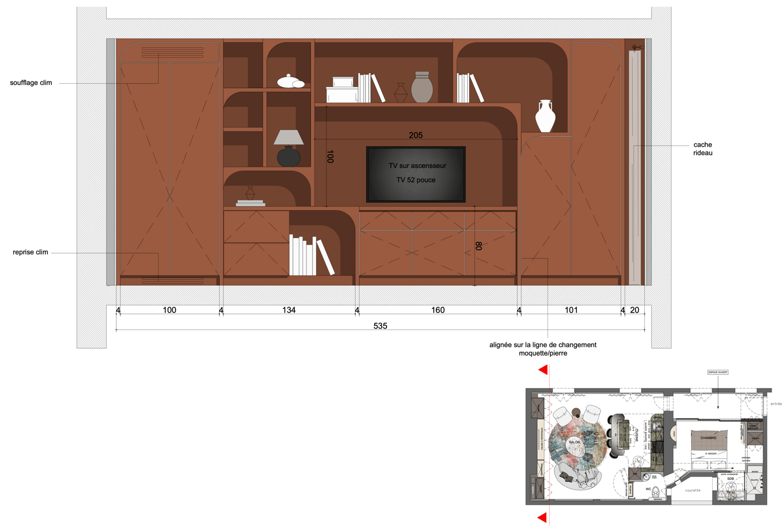Click the bottom 100 width dimension
Screen dimensions: 783x532
point(169,310)
